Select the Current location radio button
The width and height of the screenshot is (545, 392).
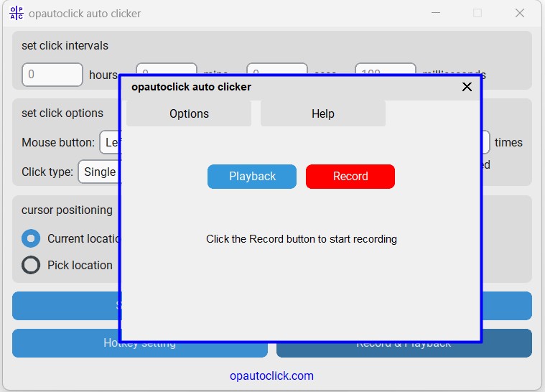click(x=31, y=238)
